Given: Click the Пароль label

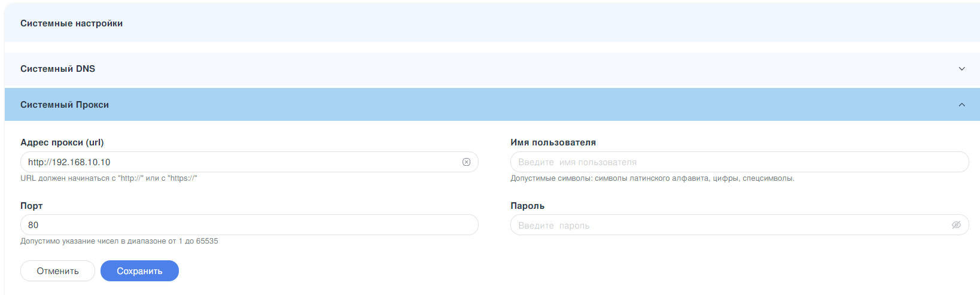Looking at the screenshot, I should click(527, 206).
